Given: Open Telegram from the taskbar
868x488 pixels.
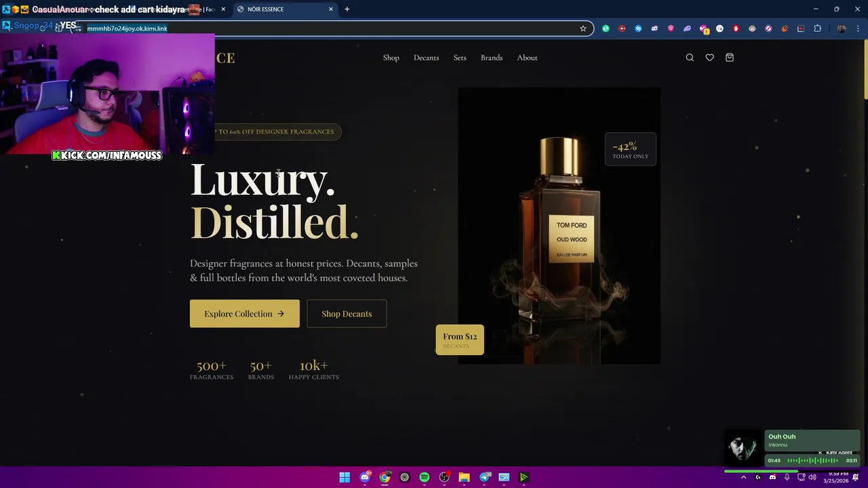Looking at the screenshot, I should 484,477.
